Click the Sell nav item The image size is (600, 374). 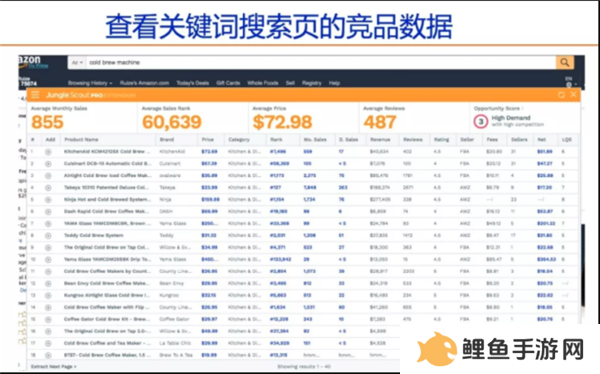(290, 83)
